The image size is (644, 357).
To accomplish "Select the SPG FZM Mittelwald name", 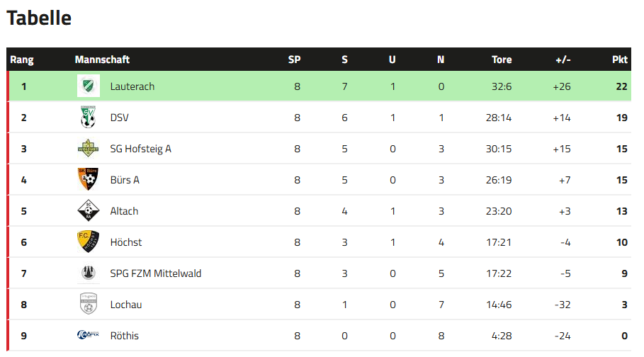I will pos(156,273).
